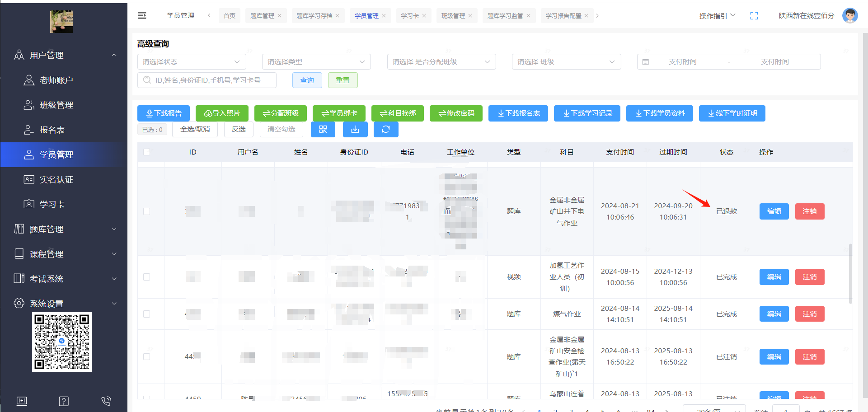Open the user avatar at top right
This screenshot has height=412, width=868.
[x=850, y=16]
